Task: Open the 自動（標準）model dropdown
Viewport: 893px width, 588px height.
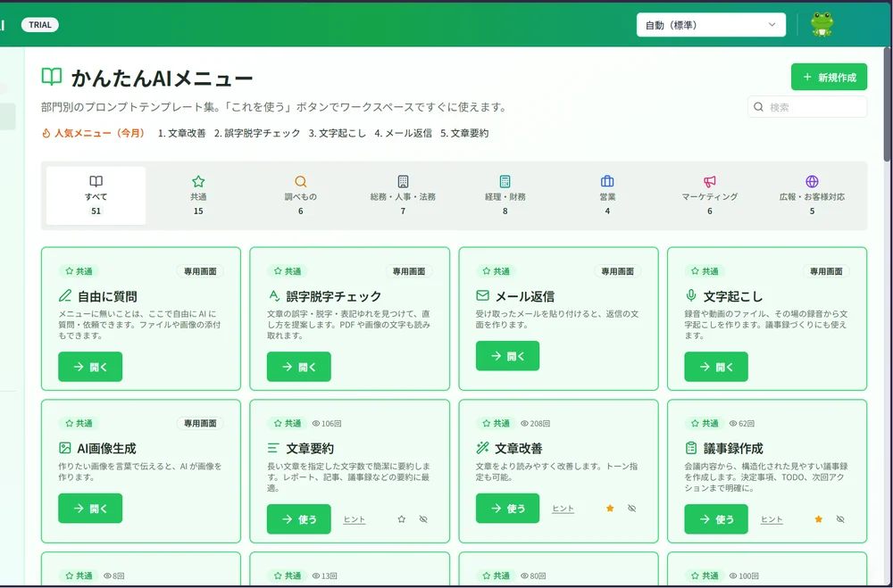Action: point(711,25)
